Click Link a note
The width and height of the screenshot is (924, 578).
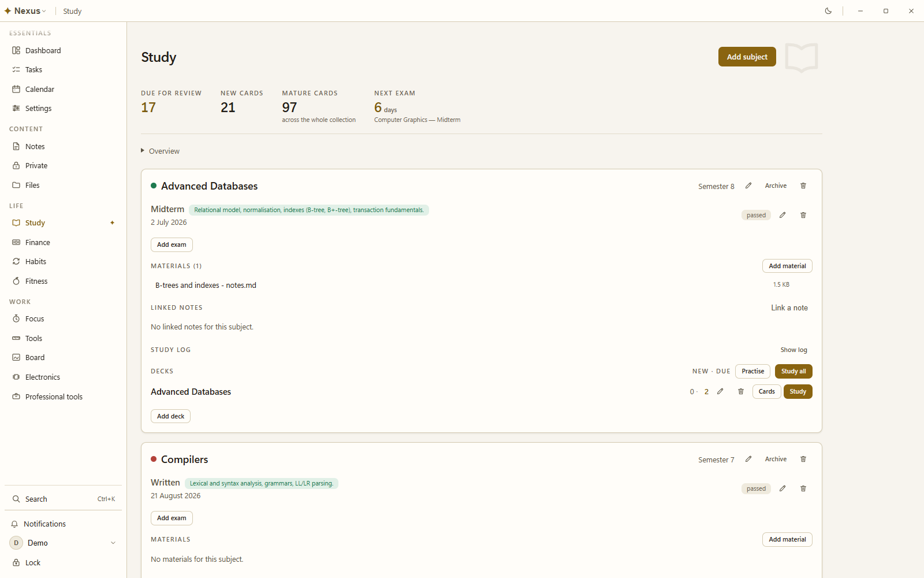pos(789,307)
